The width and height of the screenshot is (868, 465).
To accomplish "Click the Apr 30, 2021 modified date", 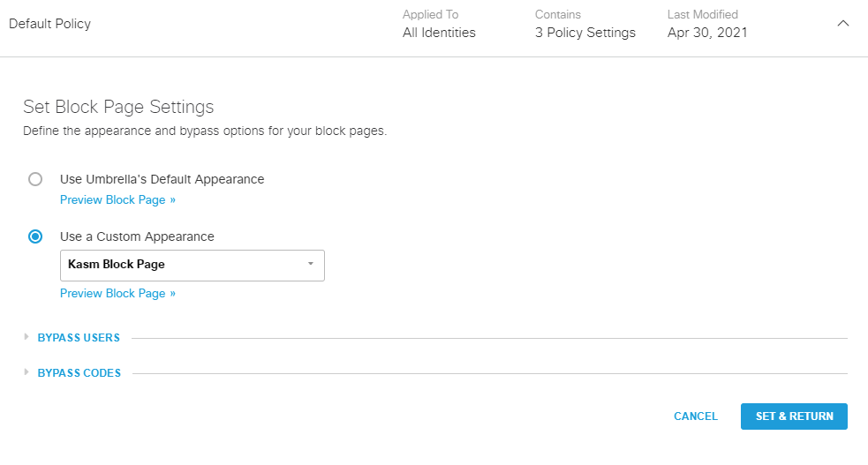I will [707, 33].
